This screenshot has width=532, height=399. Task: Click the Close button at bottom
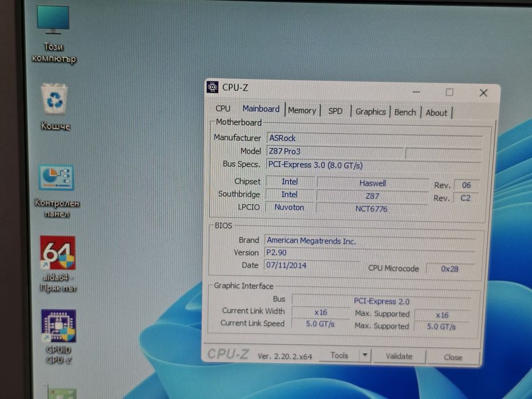click(x=453, y=357)
